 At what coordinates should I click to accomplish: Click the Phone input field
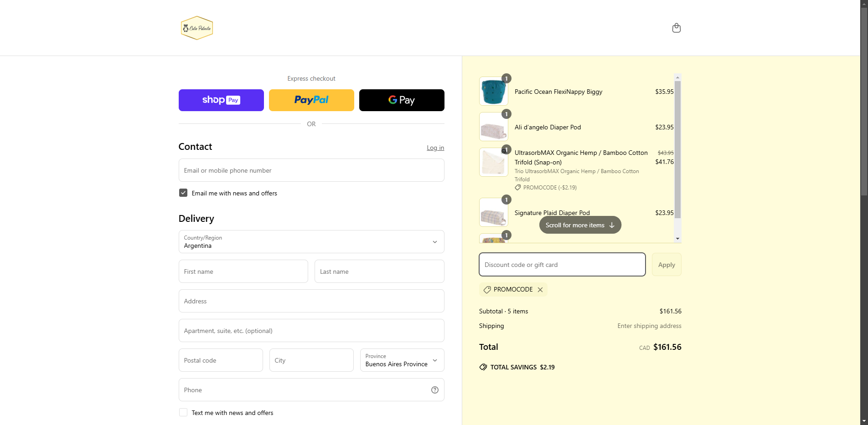coord(311,390)
